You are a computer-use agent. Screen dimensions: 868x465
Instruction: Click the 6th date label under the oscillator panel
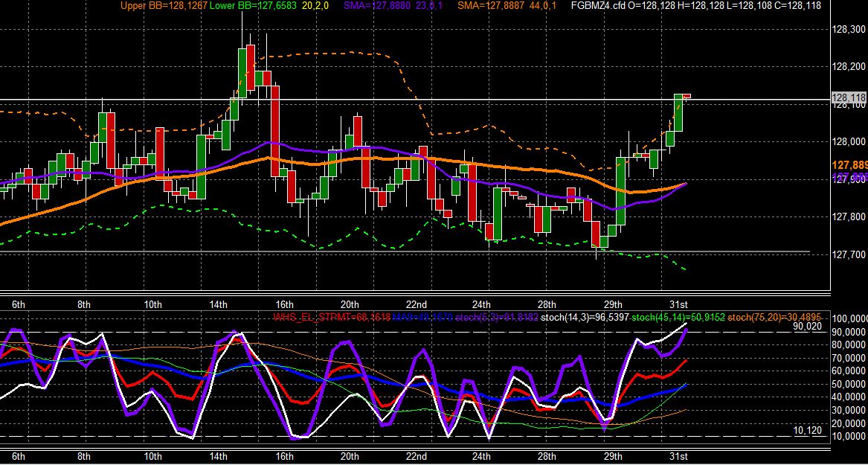pyautogui.click(x=19, y=457)
